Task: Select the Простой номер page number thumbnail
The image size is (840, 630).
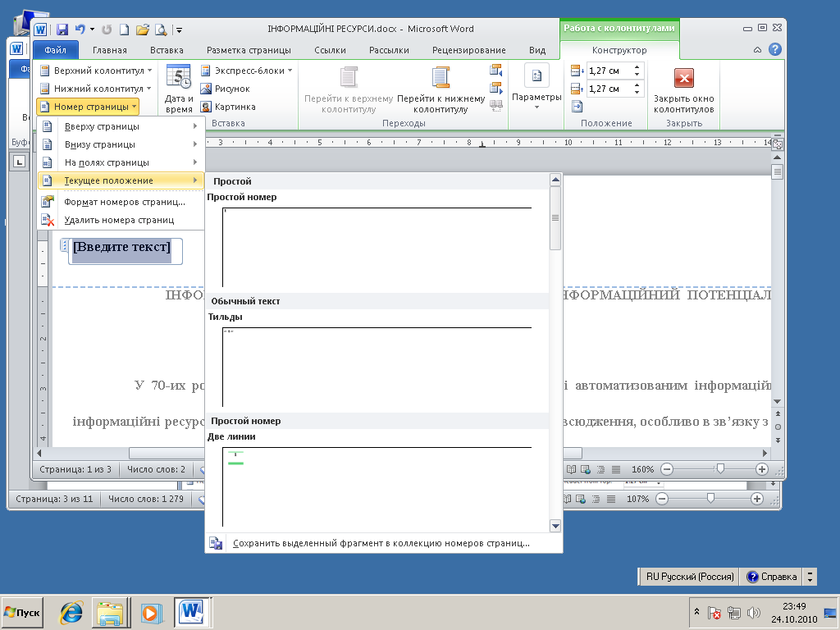Action: click(377, 247)
